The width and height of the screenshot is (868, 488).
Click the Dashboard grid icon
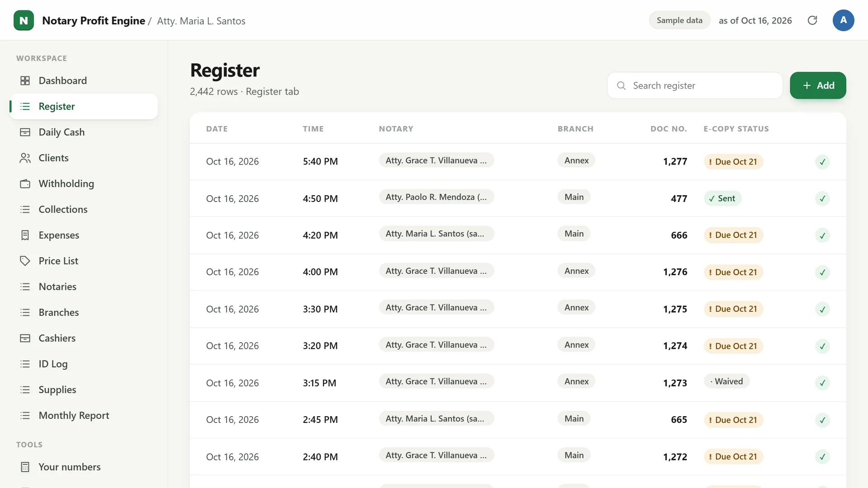click(25, 80)
